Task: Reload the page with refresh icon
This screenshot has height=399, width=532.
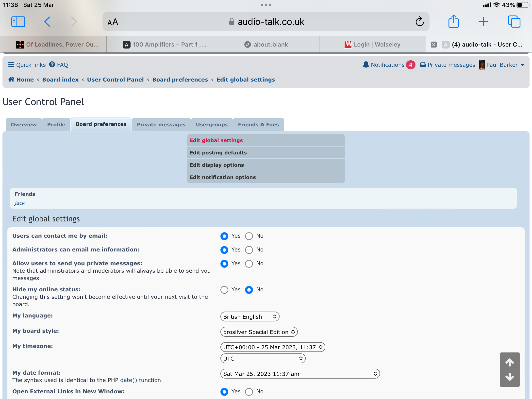Action: 419,22
